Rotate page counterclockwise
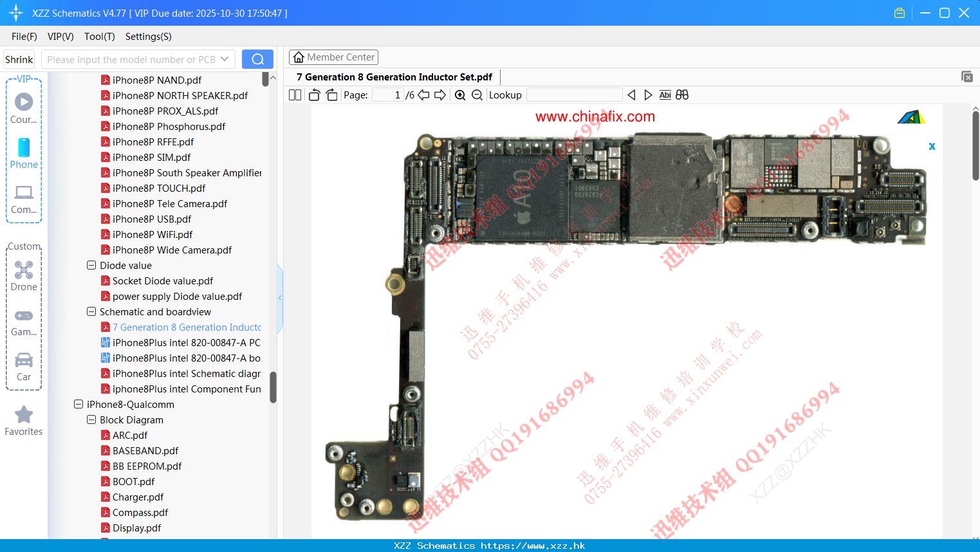 pos(314,95)
